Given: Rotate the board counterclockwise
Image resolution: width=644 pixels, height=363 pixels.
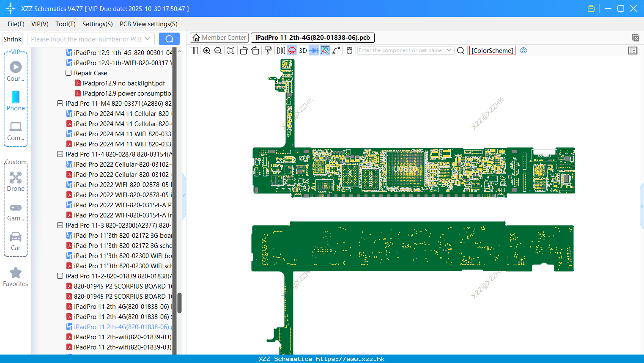Looking at the screenshot, I should (x=244, y=50).
